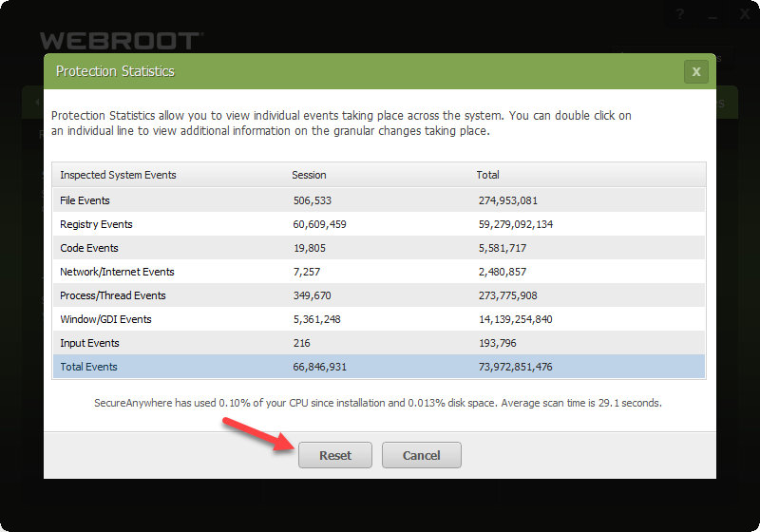Click the Cancel button
This screenshot has height=532, width=760.
click(421, 455)
